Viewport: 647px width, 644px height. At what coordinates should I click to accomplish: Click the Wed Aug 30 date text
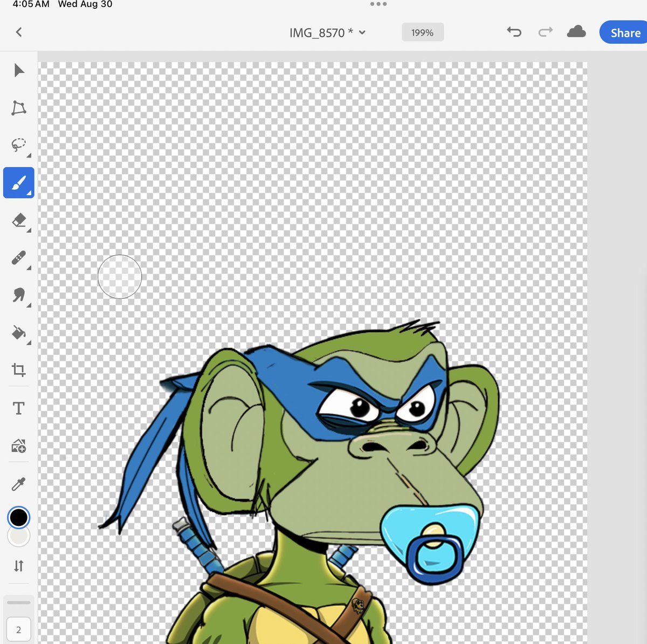[x=85, y=4]
